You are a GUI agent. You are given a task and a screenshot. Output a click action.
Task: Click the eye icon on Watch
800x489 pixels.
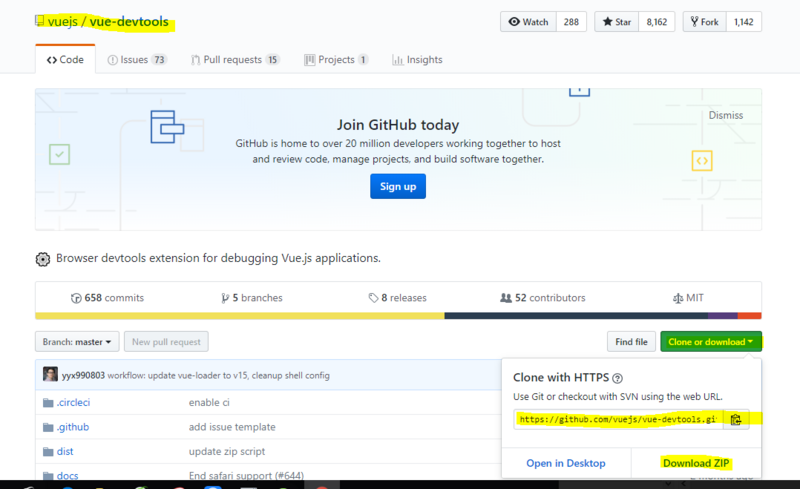click(514, 21)
